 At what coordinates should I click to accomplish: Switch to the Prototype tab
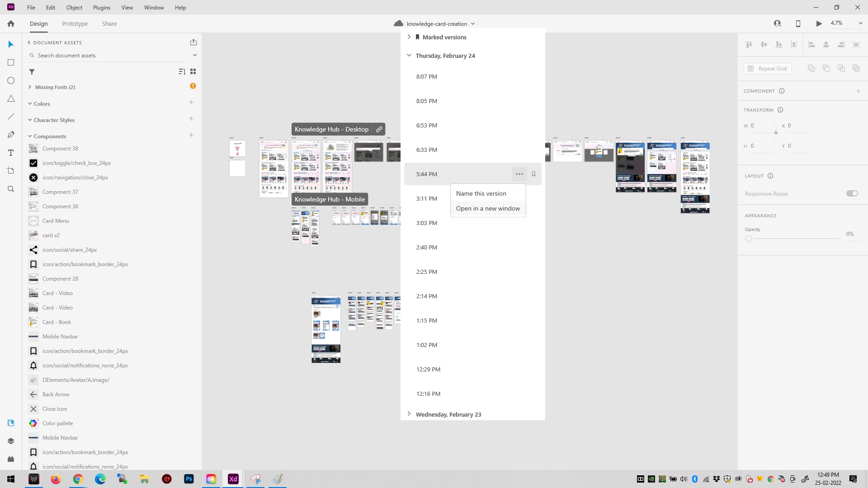click(75, 23)
